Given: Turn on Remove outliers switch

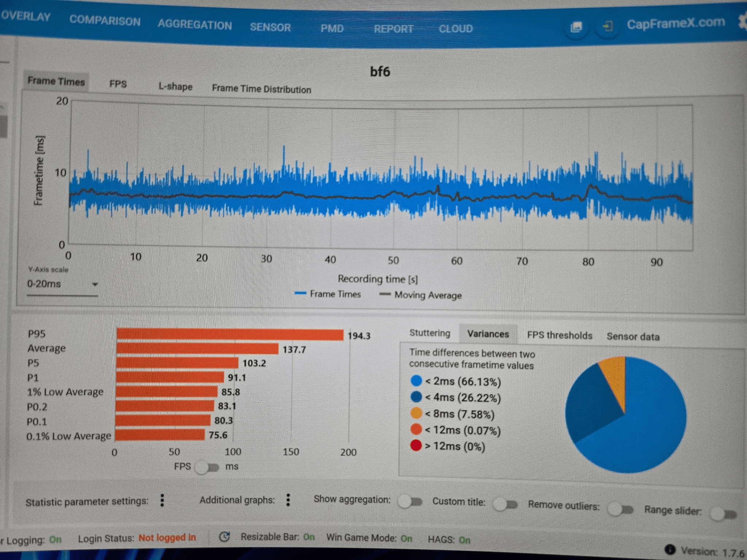Looking at the screenshot, I should (x=620, y=509).
